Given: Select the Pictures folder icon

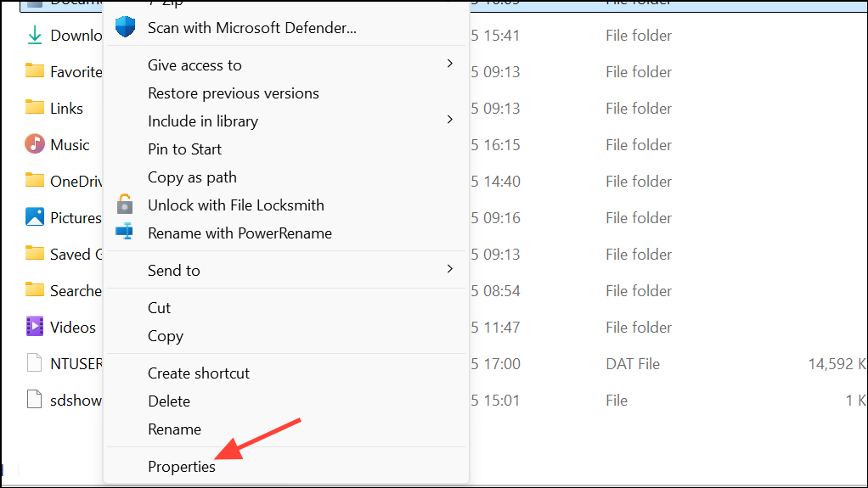Looking at the screenshot, I should (34, 217).
